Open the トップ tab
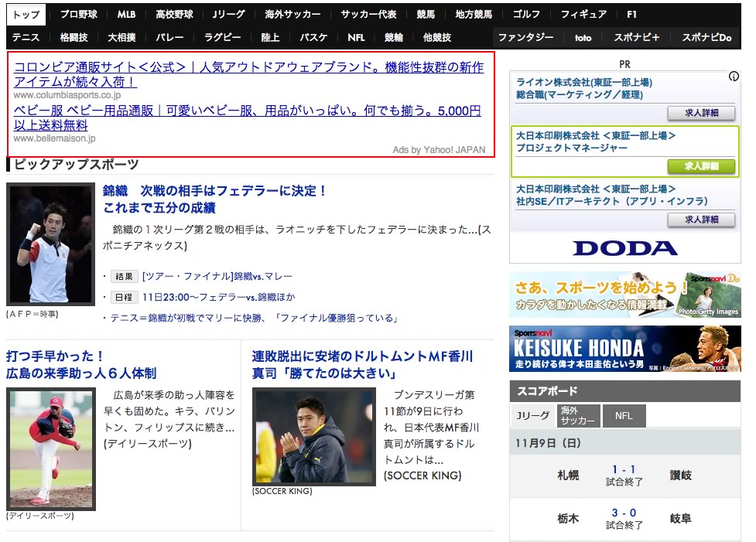The height and width of the screenshot is (542, 756). pyautogui.click(x=26, y=15)
